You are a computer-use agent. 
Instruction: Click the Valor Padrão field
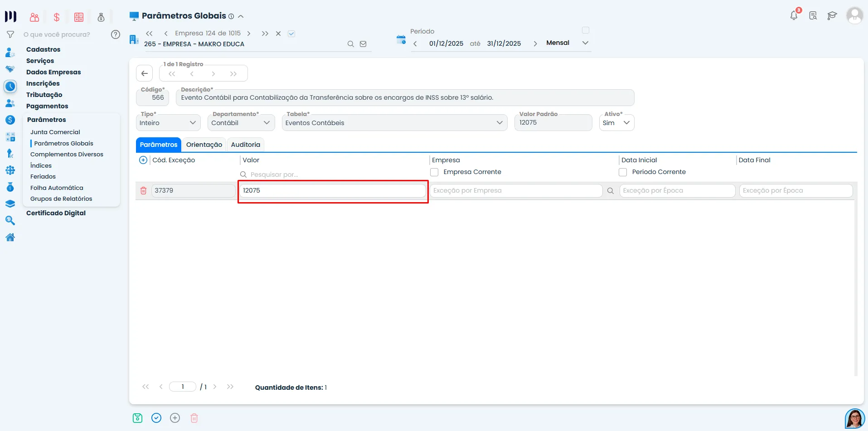553,122
